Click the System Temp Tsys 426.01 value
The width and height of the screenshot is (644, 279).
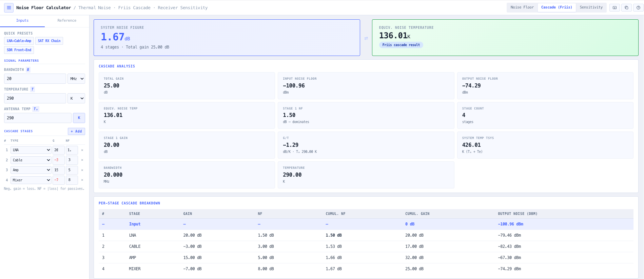point(471,145)
